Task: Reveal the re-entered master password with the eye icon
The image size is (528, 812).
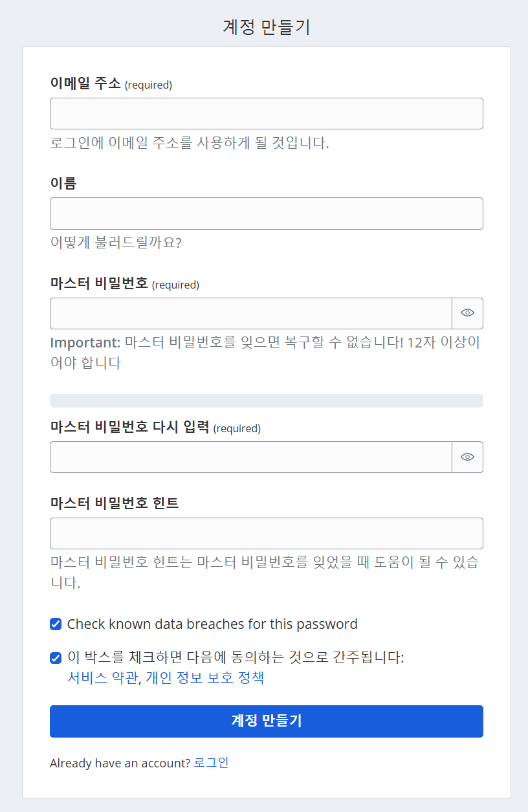Action: point(467,457)
